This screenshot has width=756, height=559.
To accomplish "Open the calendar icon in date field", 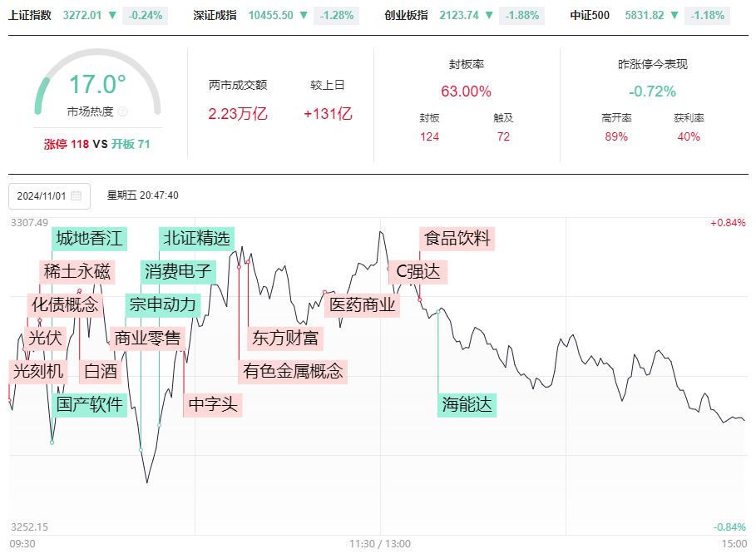I will coord(77,195).
